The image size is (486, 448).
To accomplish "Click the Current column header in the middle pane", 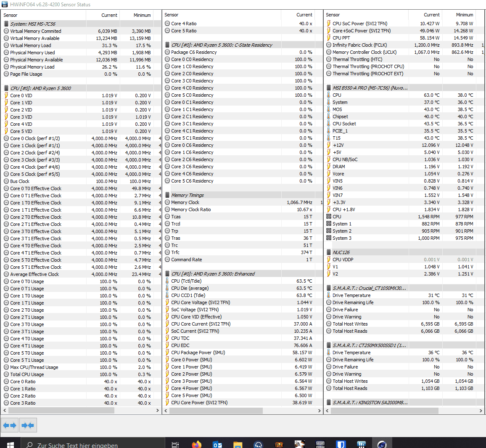I will point(298,15).
